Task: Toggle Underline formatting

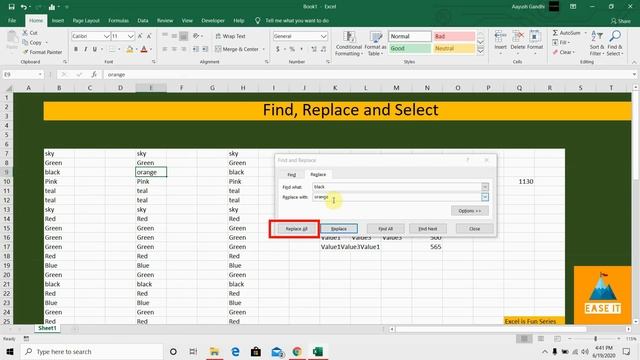Action: (x=95, y=49)
